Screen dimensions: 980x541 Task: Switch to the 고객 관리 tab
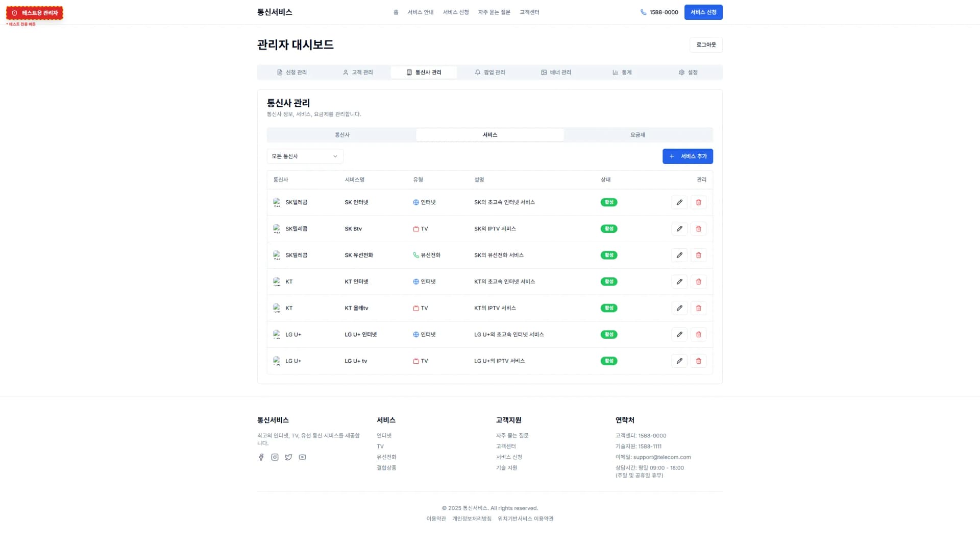pyautogui.click(x=357, y=73)
